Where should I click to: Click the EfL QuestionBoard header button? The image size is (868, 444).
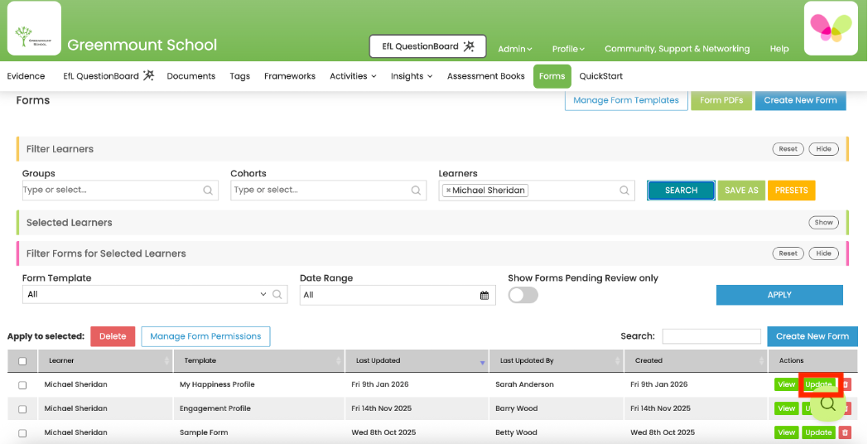pos(428,46)
